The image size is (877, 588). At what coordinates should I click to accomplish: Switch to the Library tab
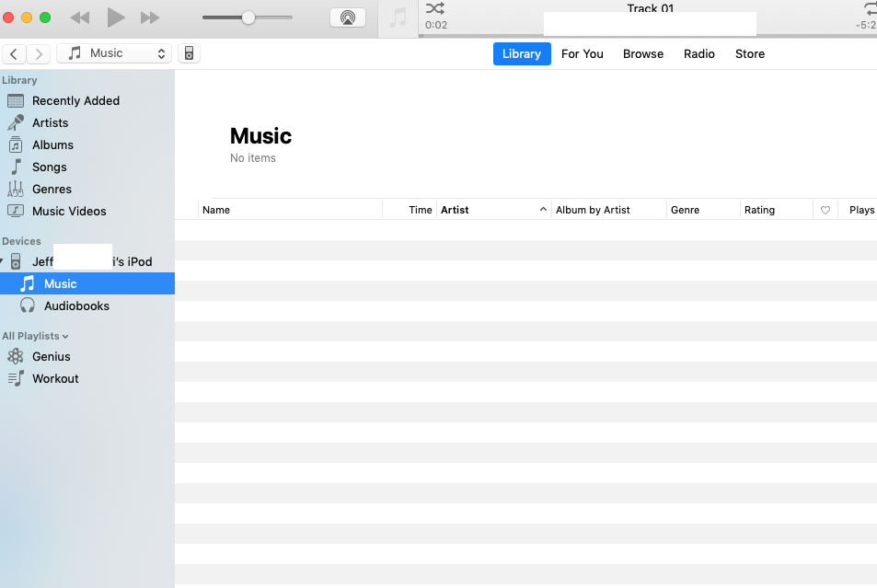522,53
